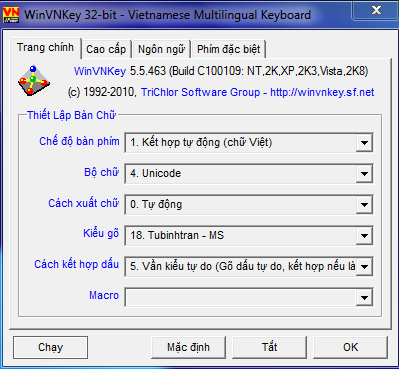Click the empty Macro combo field
This screenshot has width=399, height=369.
[249, 297]
